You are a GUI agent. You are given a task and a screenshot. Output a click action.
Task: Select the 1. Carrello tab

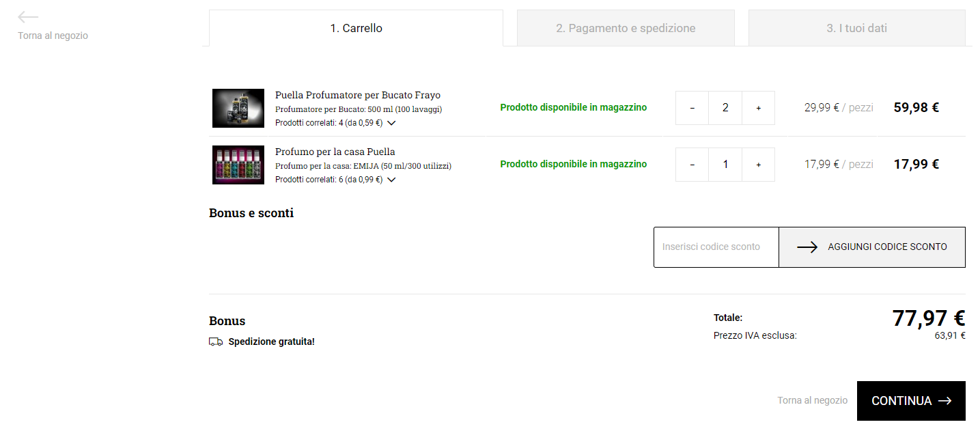[356, 28]
